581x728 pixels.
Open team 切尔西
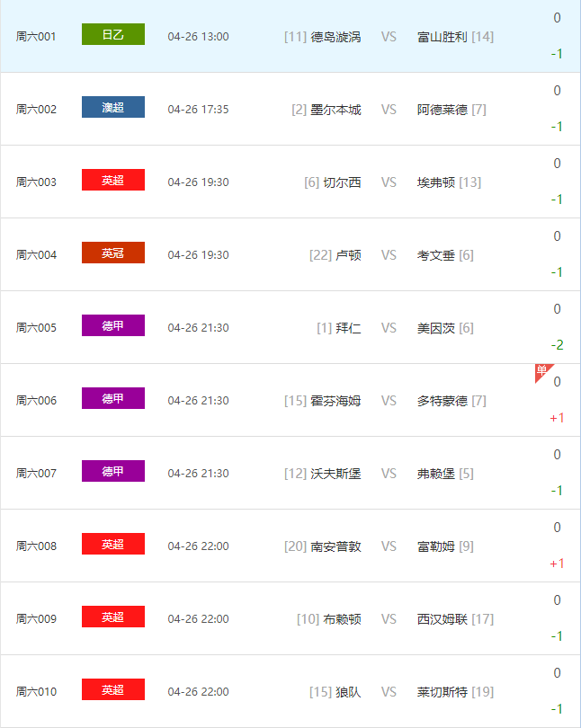(342, 182)
